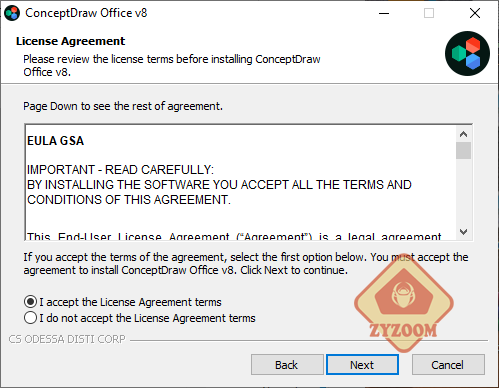Click the 'IMPORTANT - READ CAREFULLY' line
This screenshot has height=388, width=499.
[x=120, y=170]
